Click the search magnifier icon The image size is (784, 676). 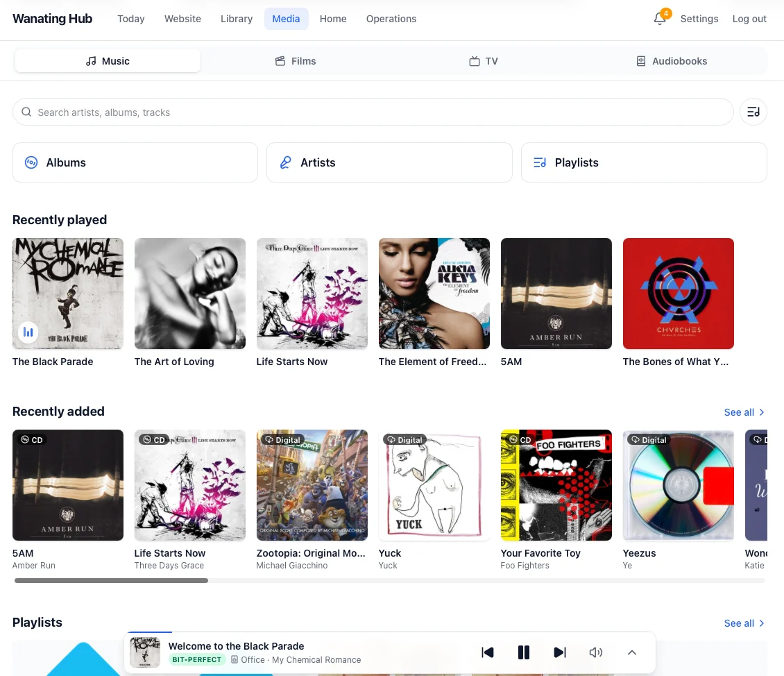tap(26, 112)
